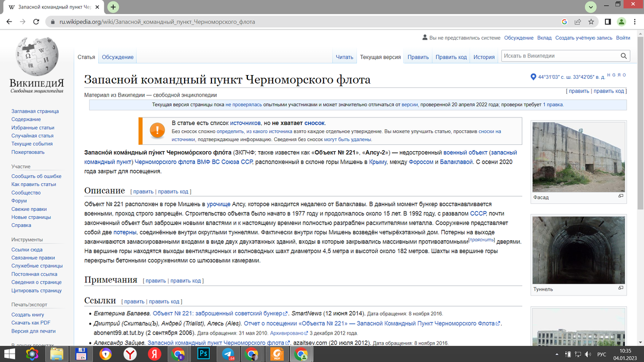Open the orange PDF app in taskbar

click(277, 354)
